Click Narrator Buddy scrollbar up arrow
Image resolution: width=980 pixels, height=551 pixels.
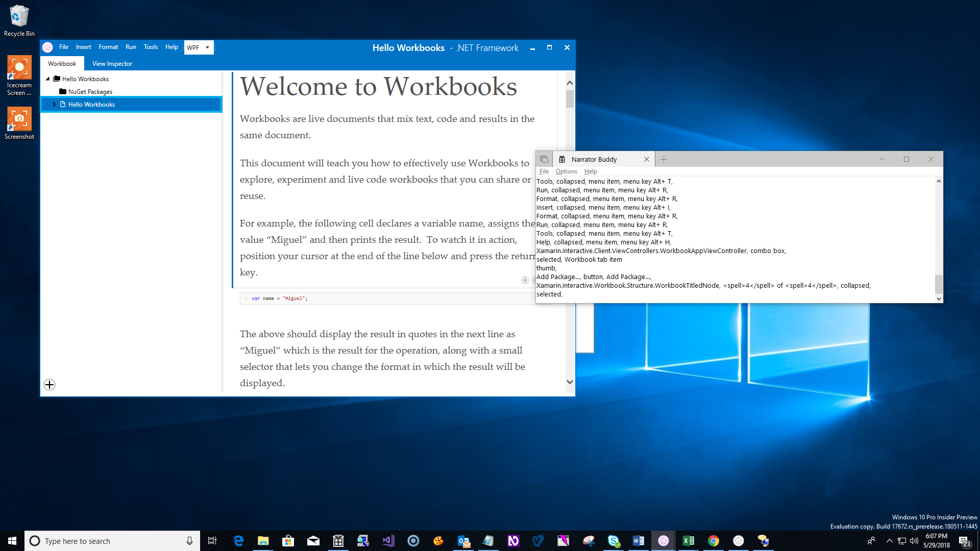939,181
